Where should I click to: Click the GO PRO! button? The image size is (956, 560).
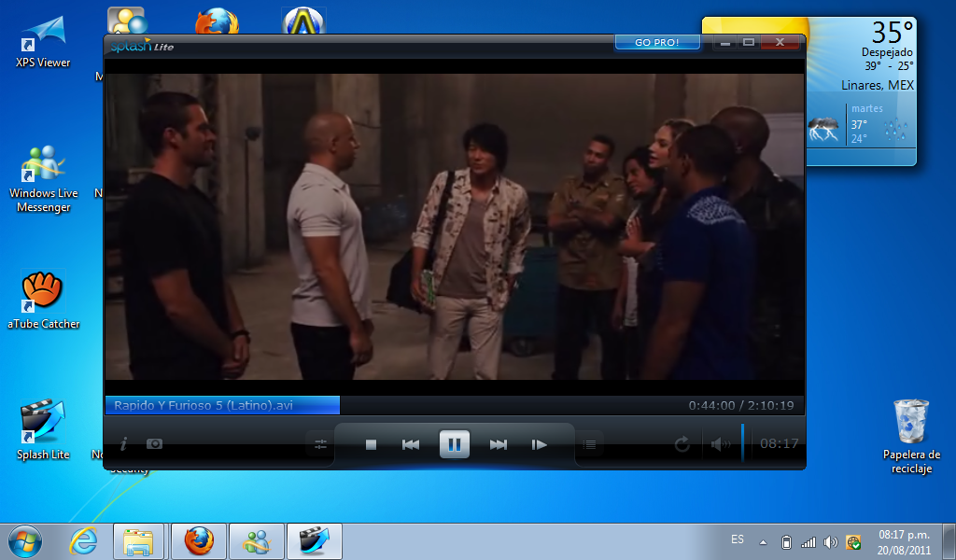click(657, 42)
